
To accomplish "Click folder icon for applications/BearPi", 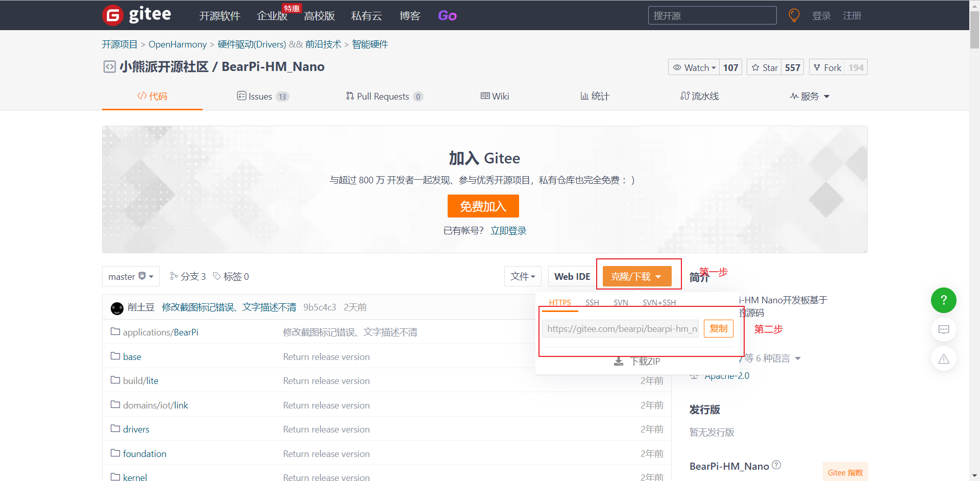I will pyautogui.click(x=115, y=332).
